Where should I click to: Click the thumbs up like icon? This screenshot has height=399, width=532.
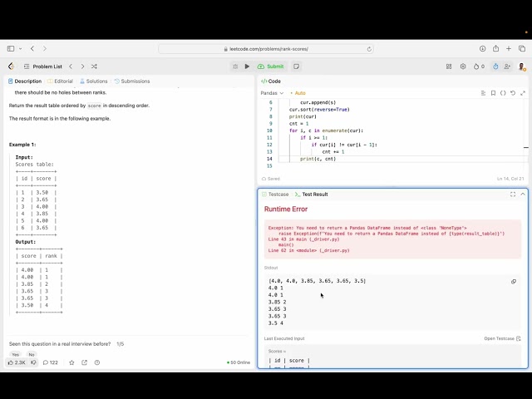tap(11, 362)
